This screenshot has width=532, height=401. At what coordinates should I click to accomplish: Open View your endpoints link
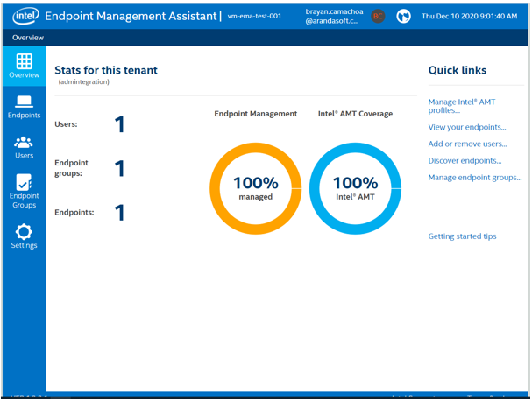[x=467, y=127]
